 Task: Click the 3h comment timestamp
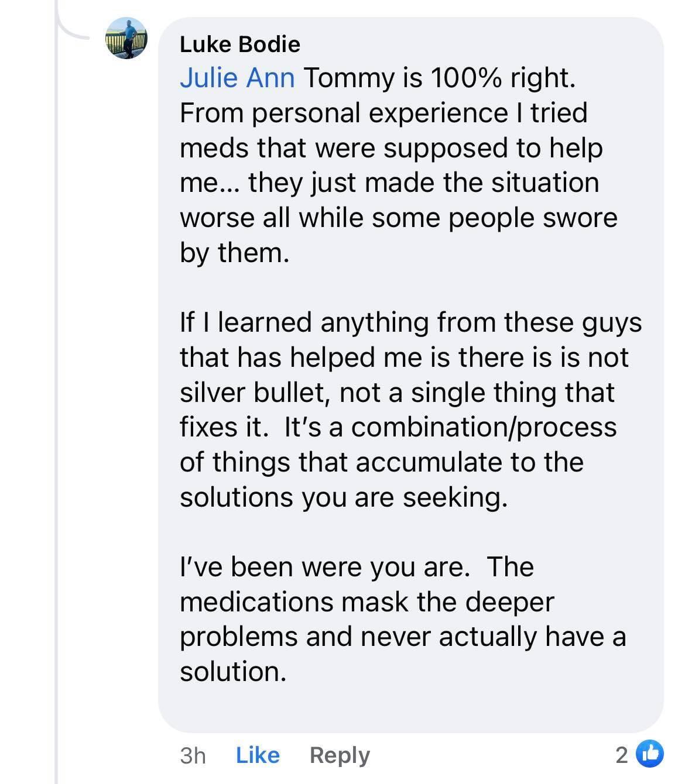(x=193, y=755)
